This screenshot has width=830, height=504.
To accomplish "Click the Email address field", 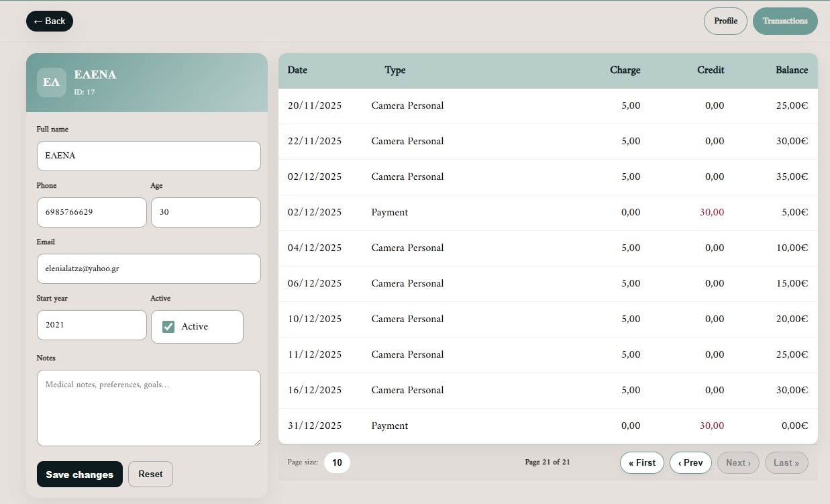I will coord(148,268).
